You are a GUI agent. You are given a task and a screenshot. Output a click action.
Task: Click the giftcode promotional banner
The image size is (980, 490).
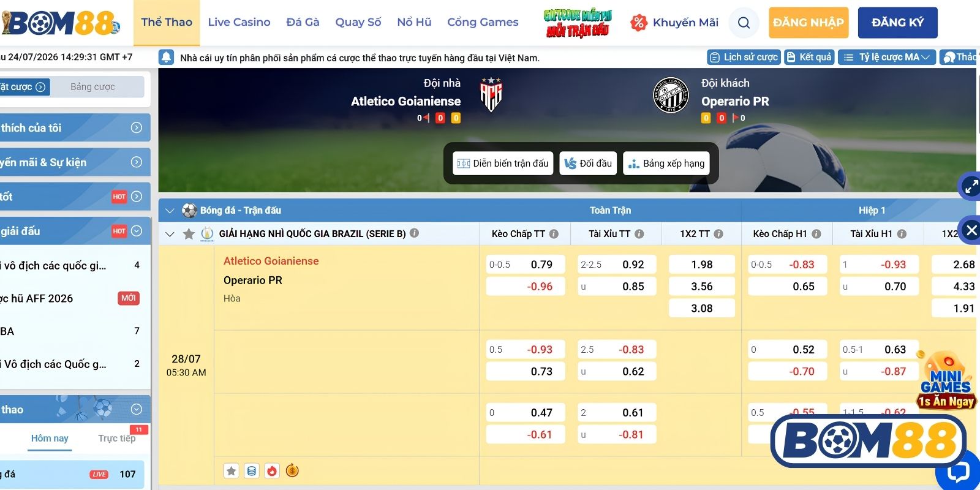pyautogui.click(x=578, y=23)
